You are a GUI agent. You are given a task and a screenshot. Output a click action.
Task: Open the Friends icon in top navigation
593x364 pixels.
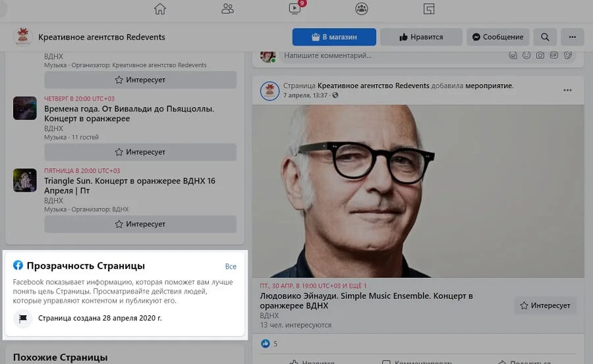click(x=228, y=9)
